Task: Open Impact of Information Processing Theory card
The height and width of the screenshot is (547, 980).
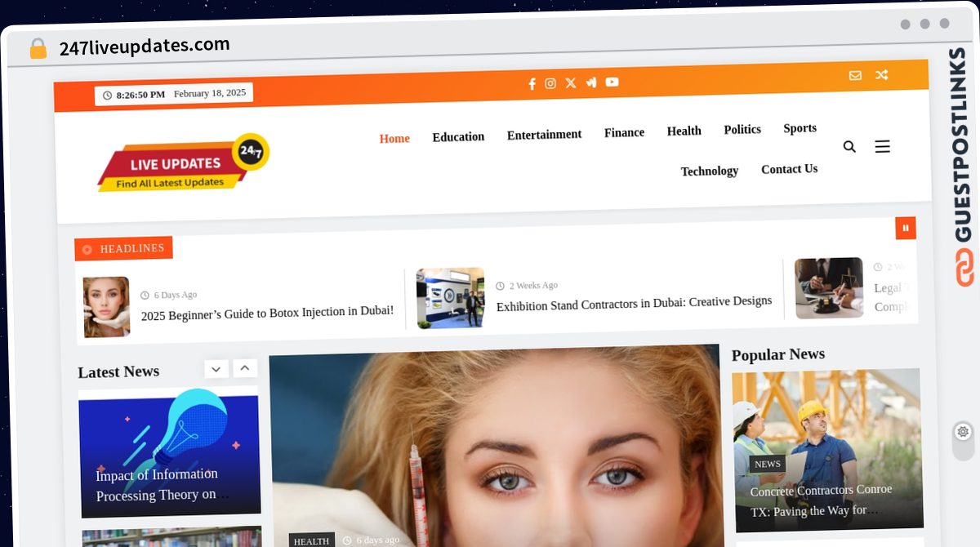Action: [x=170, y=451]
